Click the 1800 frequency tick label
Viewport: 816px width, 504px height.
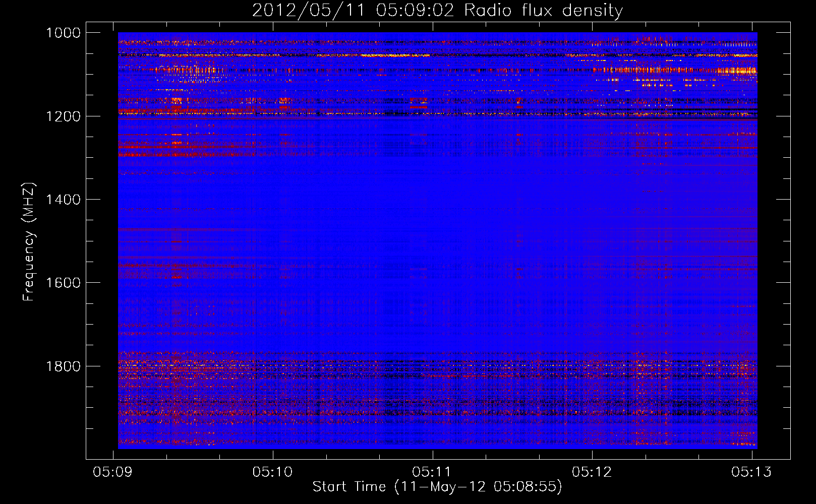(x=63, y=366)
